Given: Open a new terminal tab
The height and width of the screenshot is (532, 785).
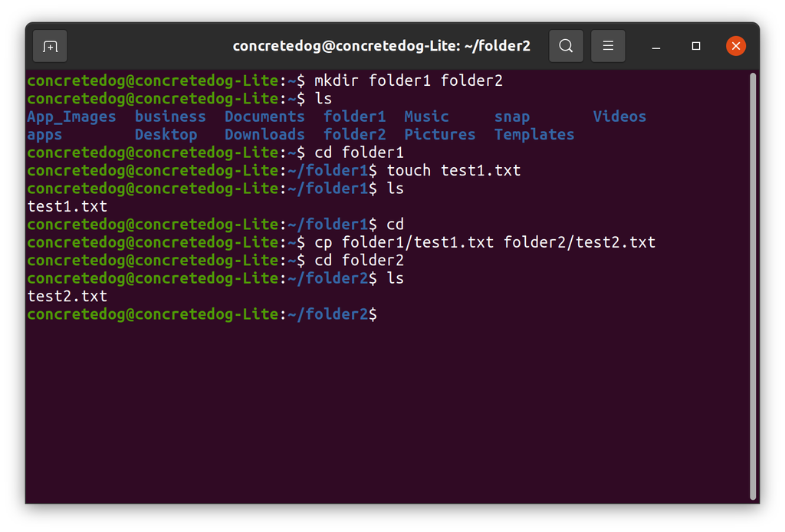Looking at the screenshot, I should 49,45.
